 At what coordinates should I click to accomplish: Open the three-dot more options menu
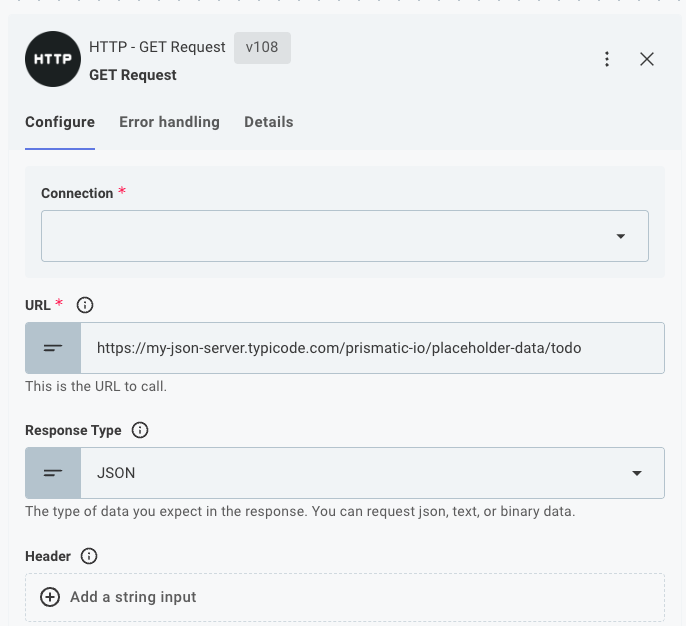coord(607,59)
